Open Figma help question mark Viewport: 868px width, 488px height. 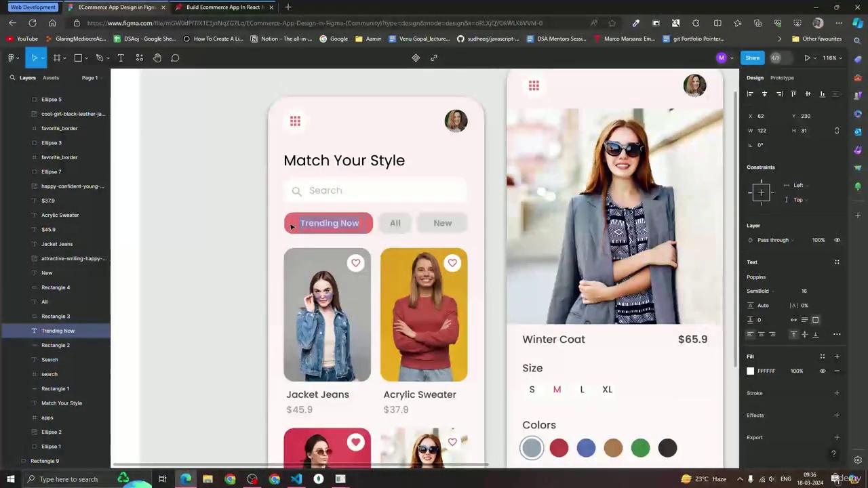tap(833, 453)
